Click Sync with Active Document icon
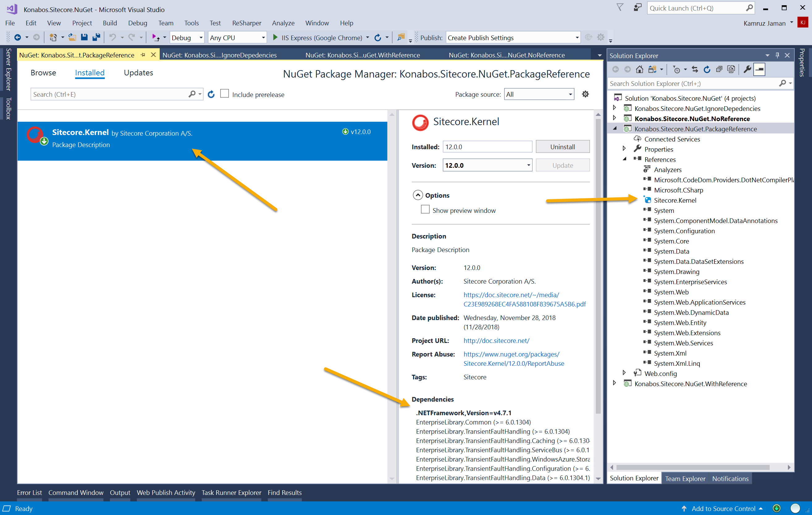 [x=695, y=70]
